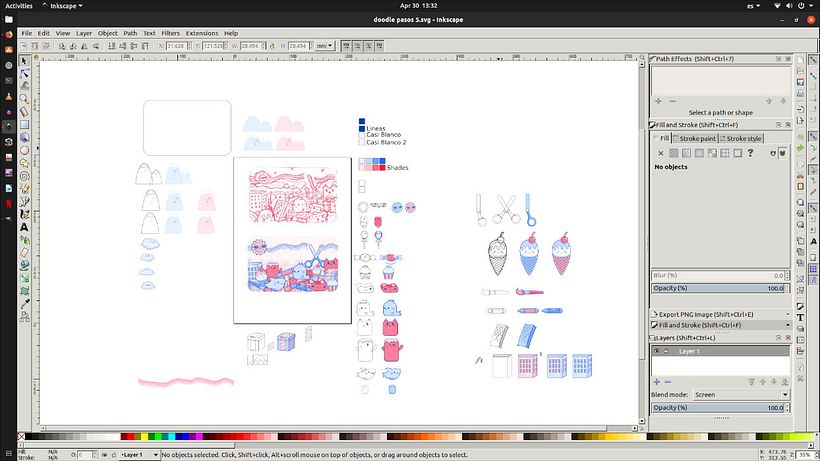Choose the color Dropper tool
Screen dimensions: 820x461
(24, 304)
